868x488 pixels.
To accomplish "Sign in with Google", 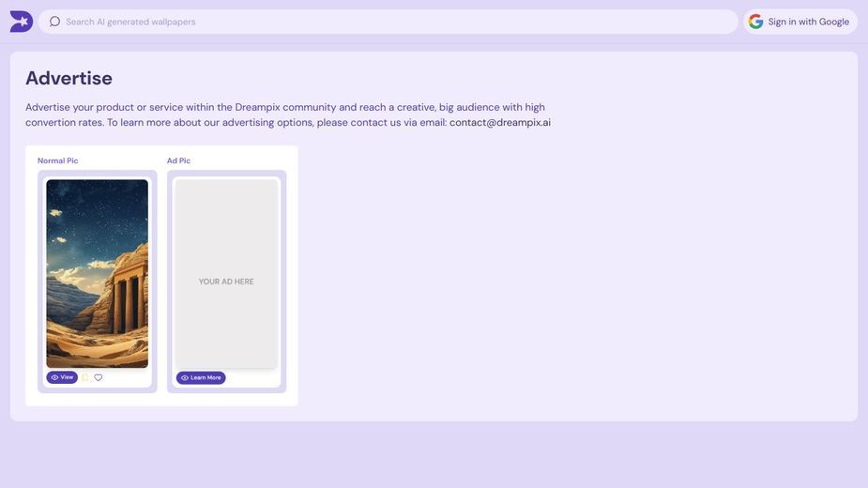I will 800,22.
